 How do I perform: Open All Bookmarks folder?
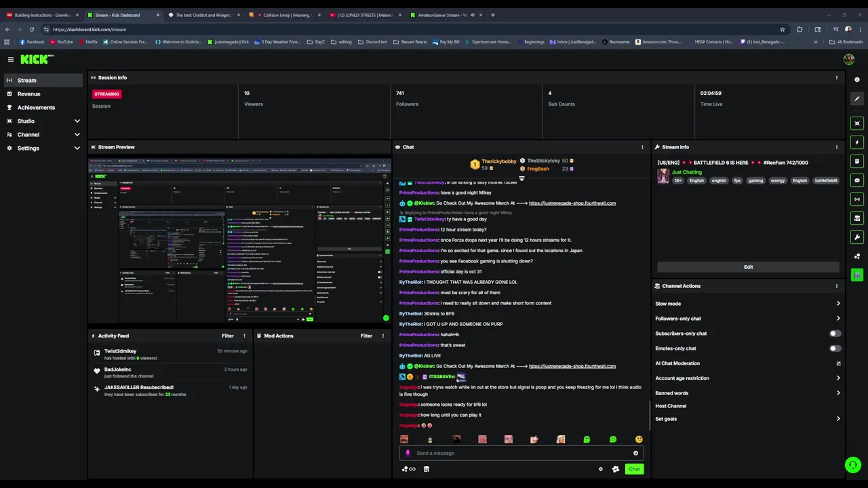click(x=846, y=42)
